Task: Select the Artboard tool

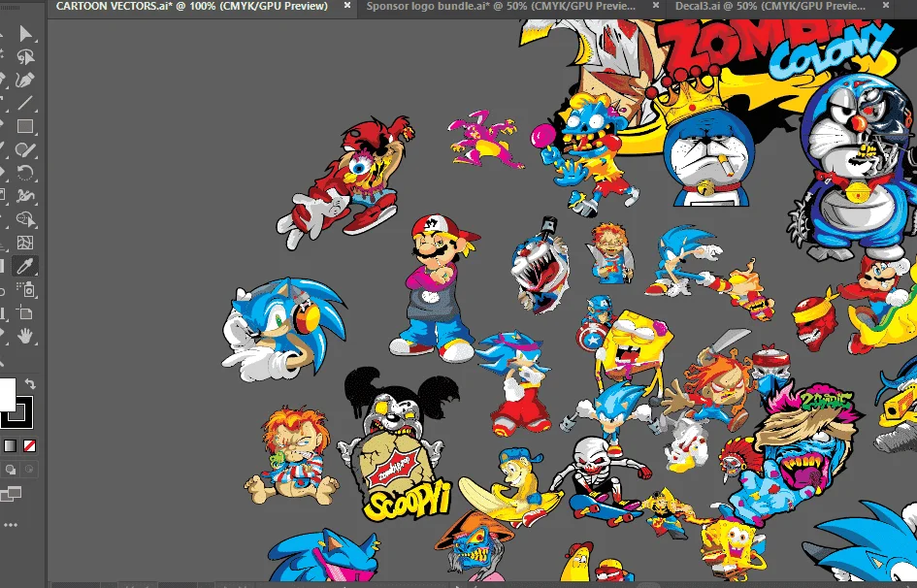Action: [25, 312]
